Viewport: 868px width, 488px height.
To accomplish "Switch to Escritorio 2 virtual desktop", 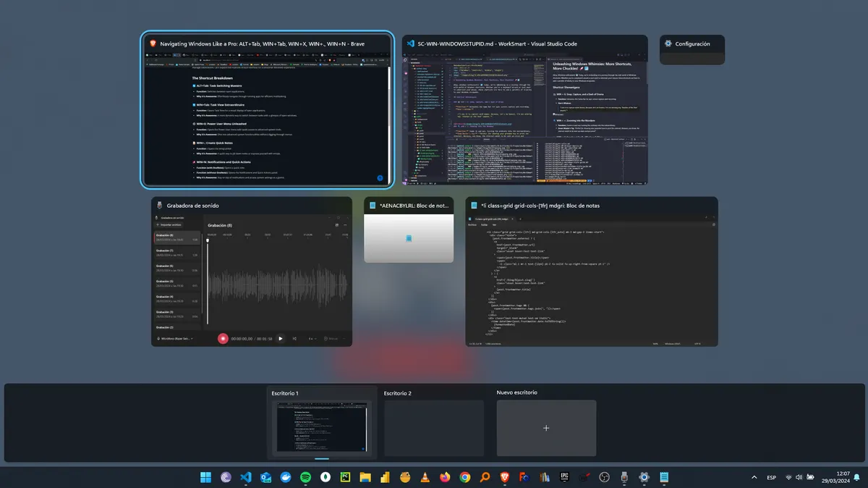I will click(x=433, y=427).
